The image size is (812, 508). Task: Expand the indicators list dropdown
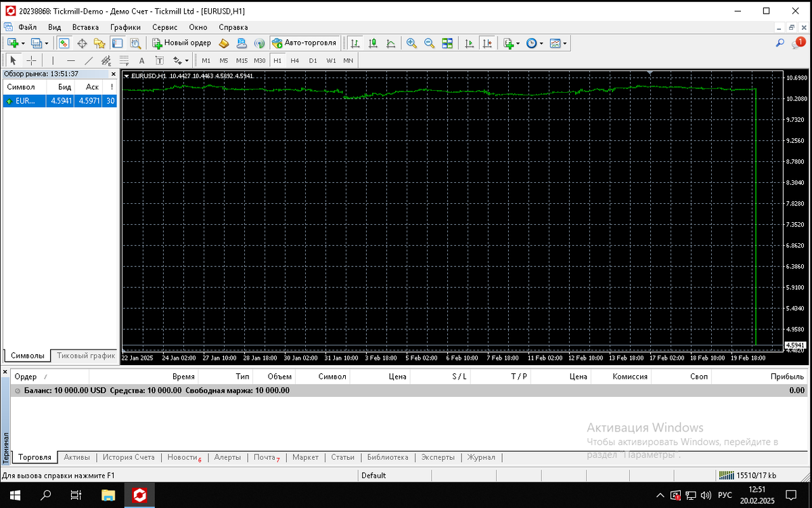tap(518, 43)
